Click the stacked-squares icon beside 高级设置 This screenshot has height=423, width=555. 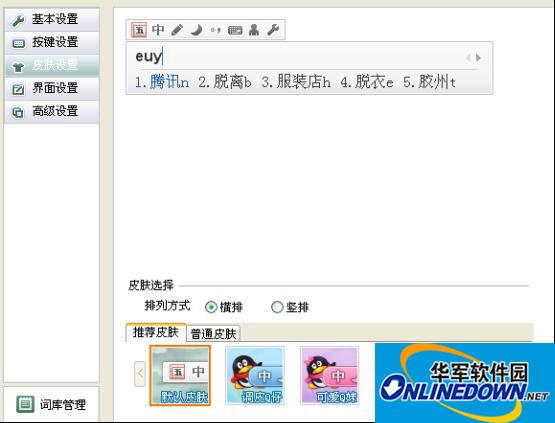[18, 113]
